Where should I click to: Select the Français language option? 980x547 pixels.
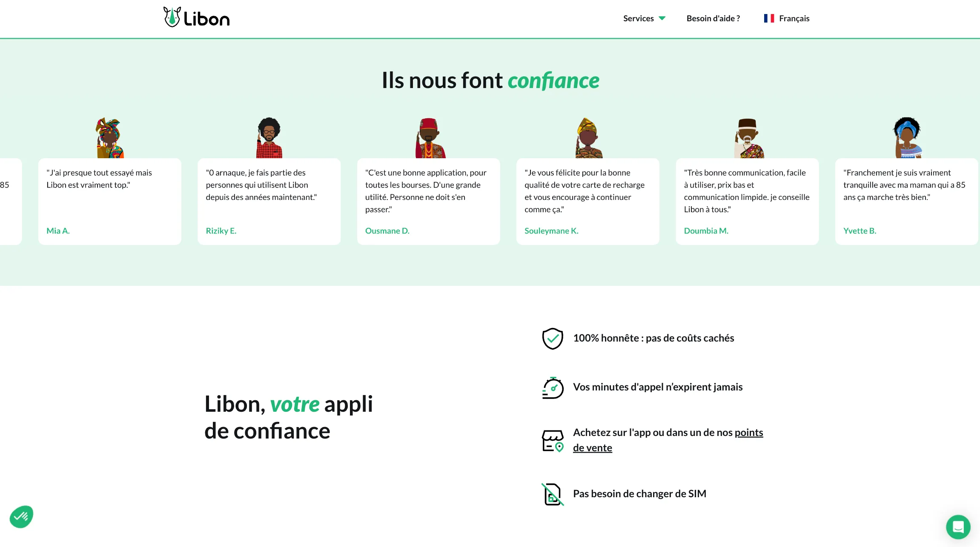787,18
